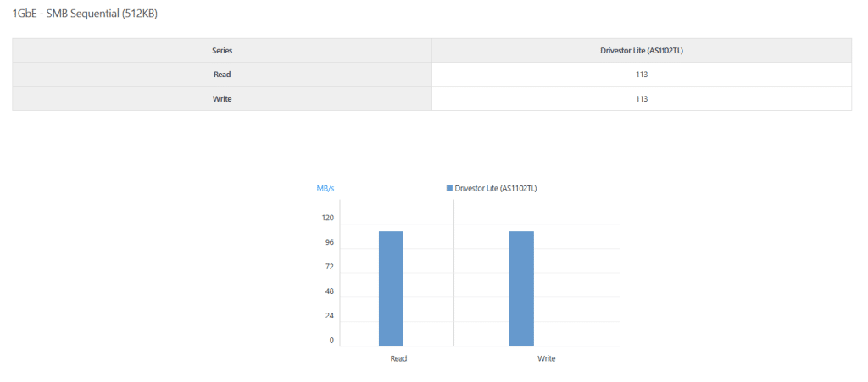
Task: Click the Read row label in the table
Action: [222, 75]
